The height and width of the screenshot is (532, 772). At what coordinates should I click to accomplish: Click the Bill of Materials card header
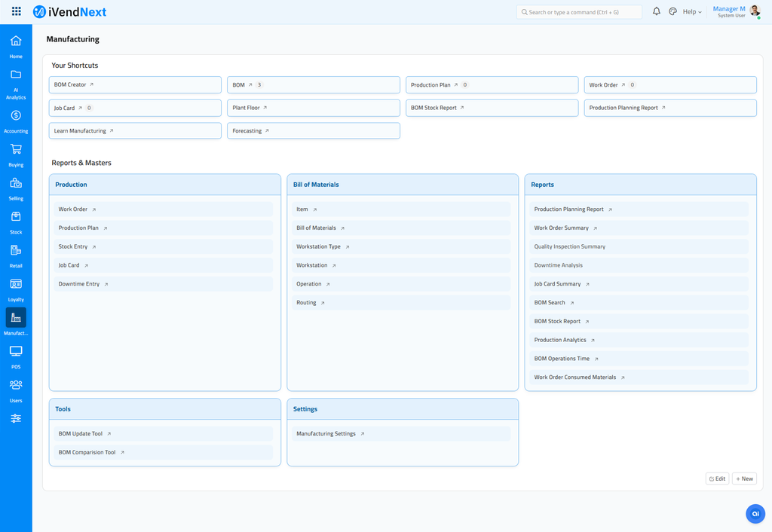tap(403, 185)
